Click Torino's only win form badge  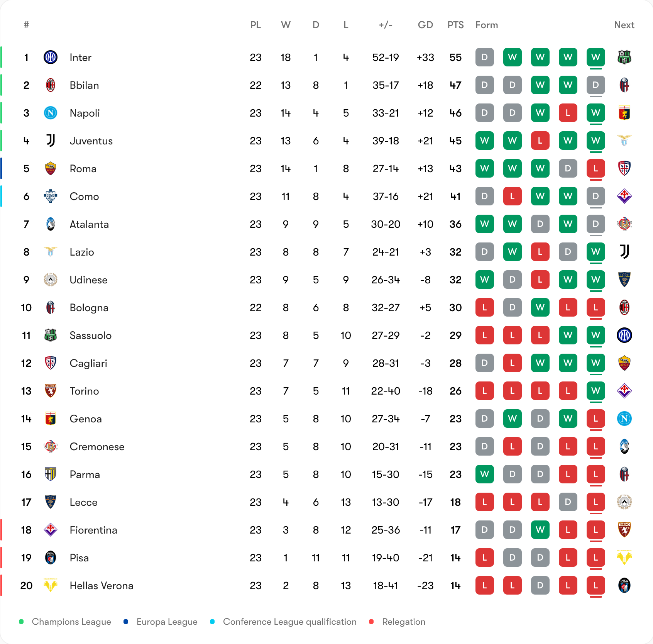595,391
